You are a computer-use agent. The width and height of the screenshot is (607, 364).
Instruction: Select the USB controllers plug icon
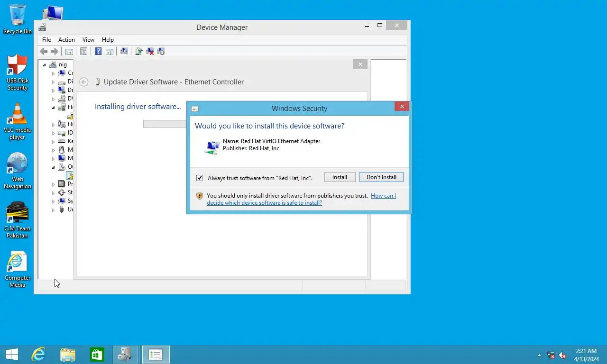(62, 209)
